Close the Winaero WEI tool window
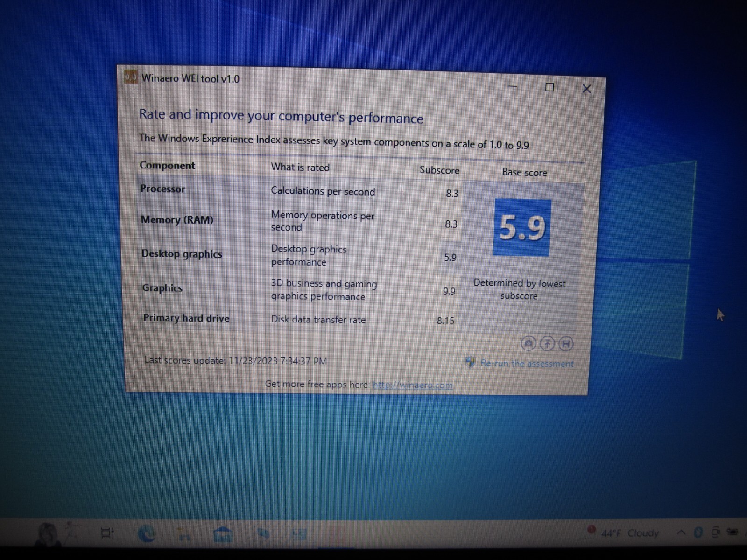The height and width of the screenshot is (560, 747). tap(587, 89)
